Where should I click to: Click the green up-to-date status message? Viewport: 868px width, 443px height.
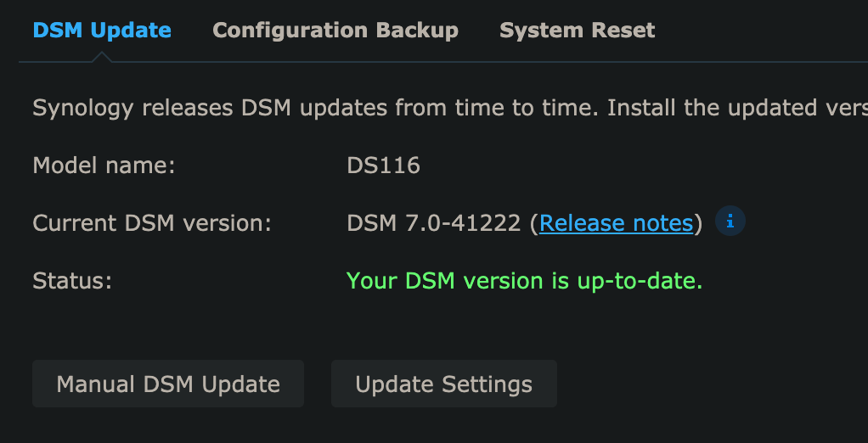click(x=524, y=281)
